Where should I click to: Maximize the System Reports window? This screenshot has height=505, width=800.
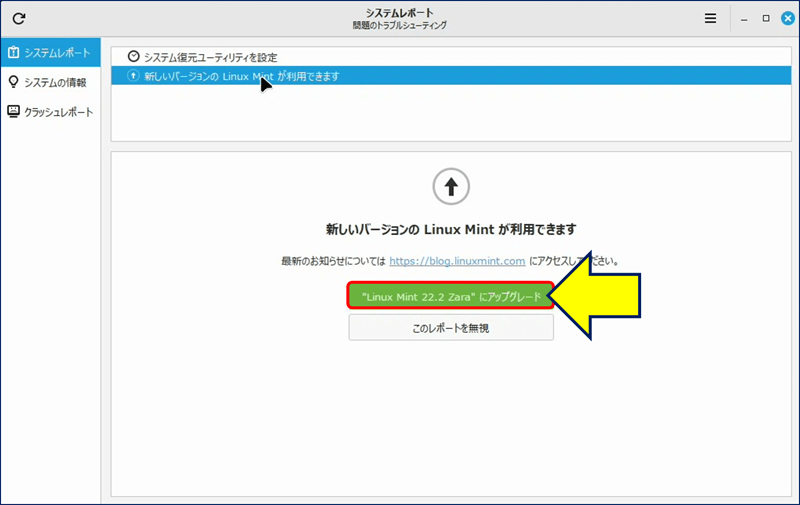click(766, 18)
